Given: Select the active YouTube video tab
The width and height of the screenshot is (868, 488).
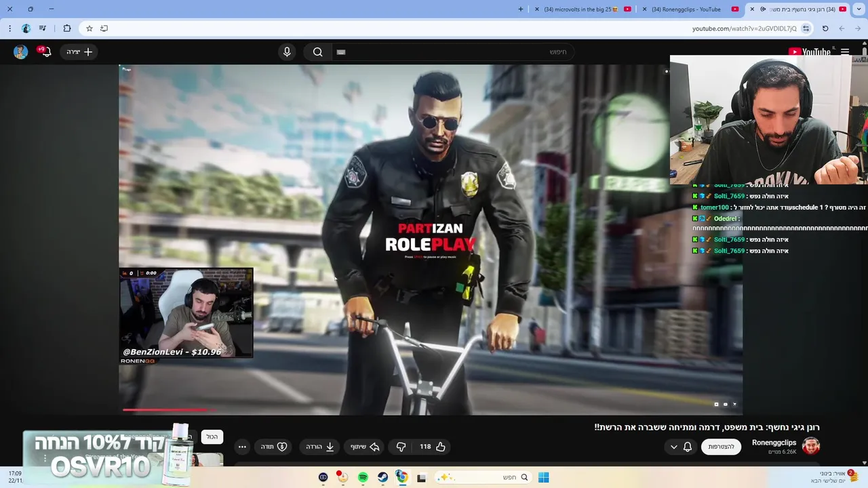Looking at the screenshot, I should [798, 9].
